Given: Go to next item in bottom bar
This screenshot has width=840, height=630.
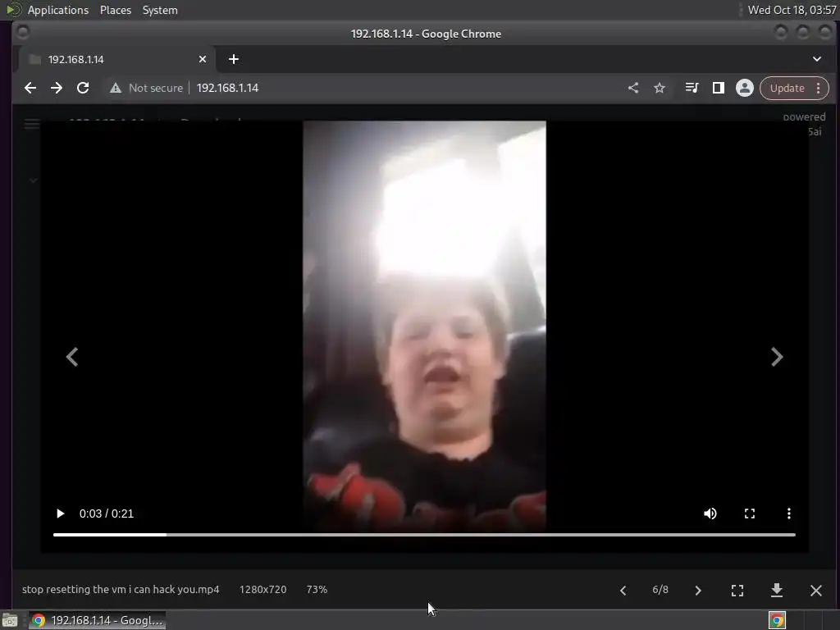Looking at the screenshot, I should 697,591.
